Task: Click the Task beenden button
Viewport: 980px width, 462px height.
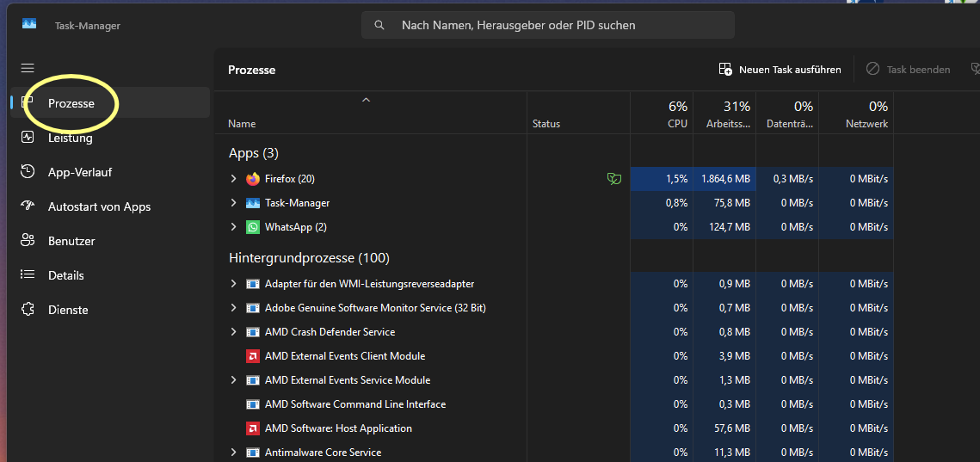Action: pyautogui.click(x=908, y=70)
